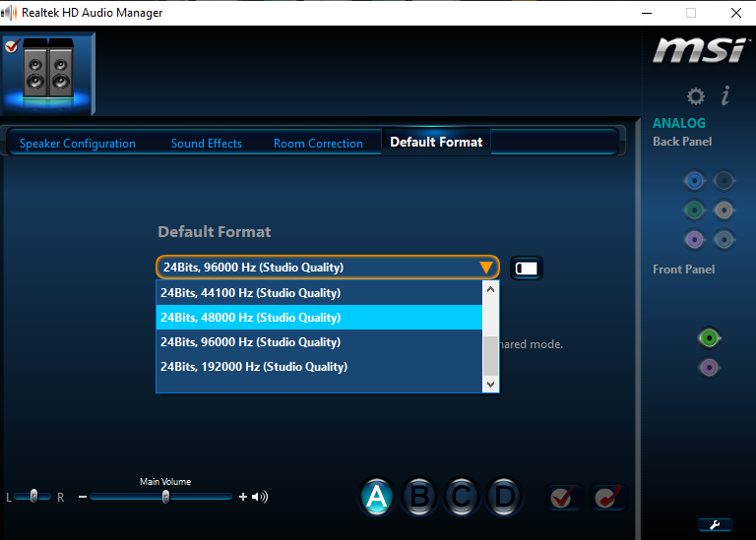Click the red checkmark apply button
The image size is (756, 540).
coord(564,498)
